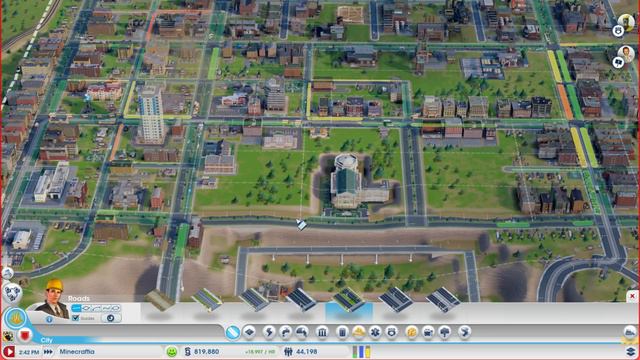Close the Roads panel with red X
The image size is (640, 360).
tap(632, 296)
